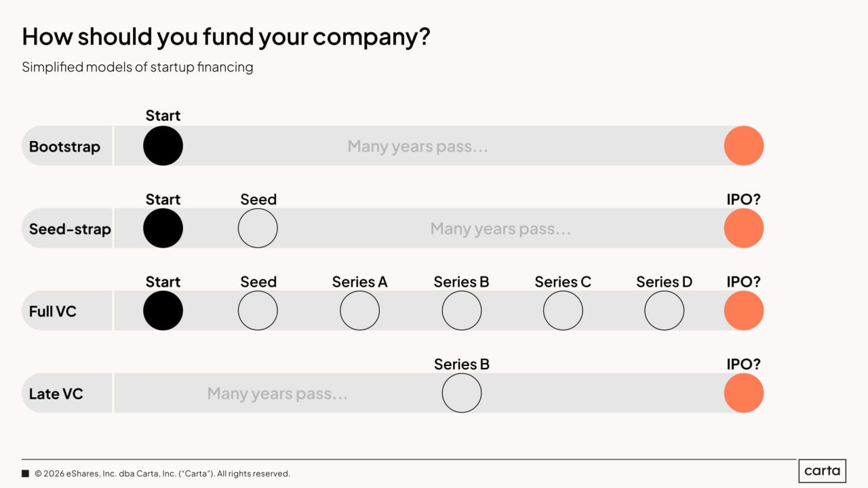868x488 pixels.
Task: Click the Seed-strap row label
Action: 69,229
